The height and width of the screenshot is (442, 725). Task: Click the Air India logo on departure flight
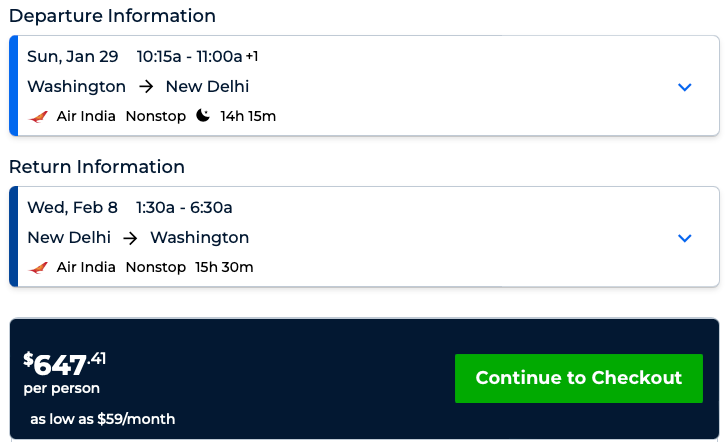click(x=39, y=117)
